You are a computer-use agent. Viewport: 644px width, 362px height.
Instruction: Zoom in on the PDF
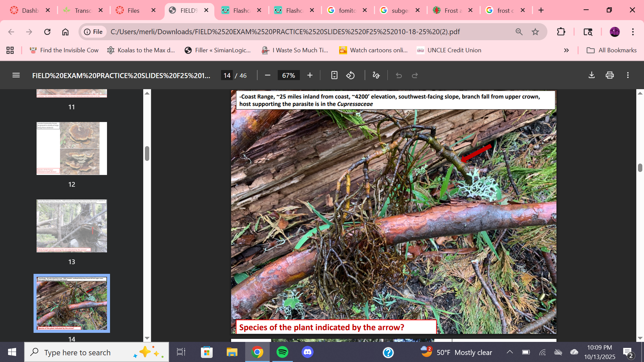click(310, 75)
